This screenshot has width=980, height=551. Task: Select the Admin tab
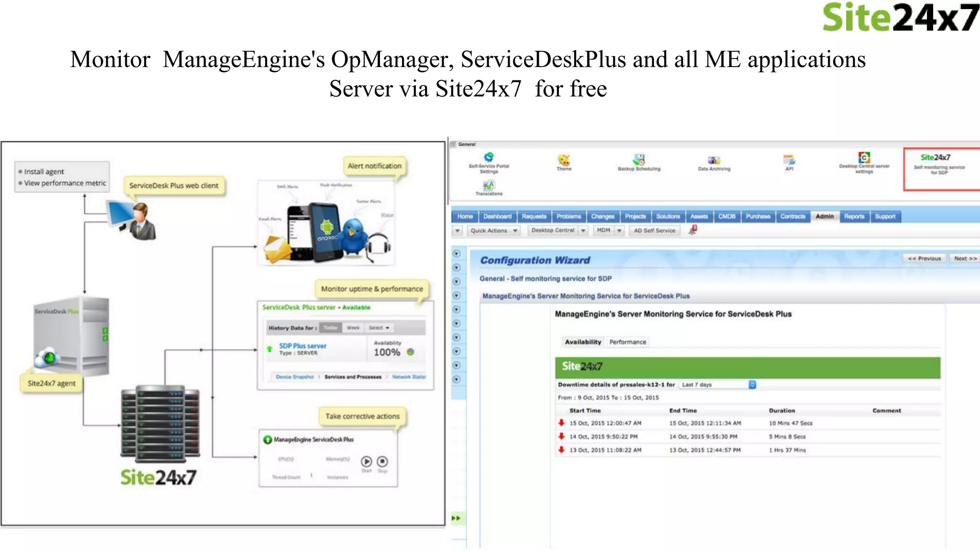coord(824,217)
